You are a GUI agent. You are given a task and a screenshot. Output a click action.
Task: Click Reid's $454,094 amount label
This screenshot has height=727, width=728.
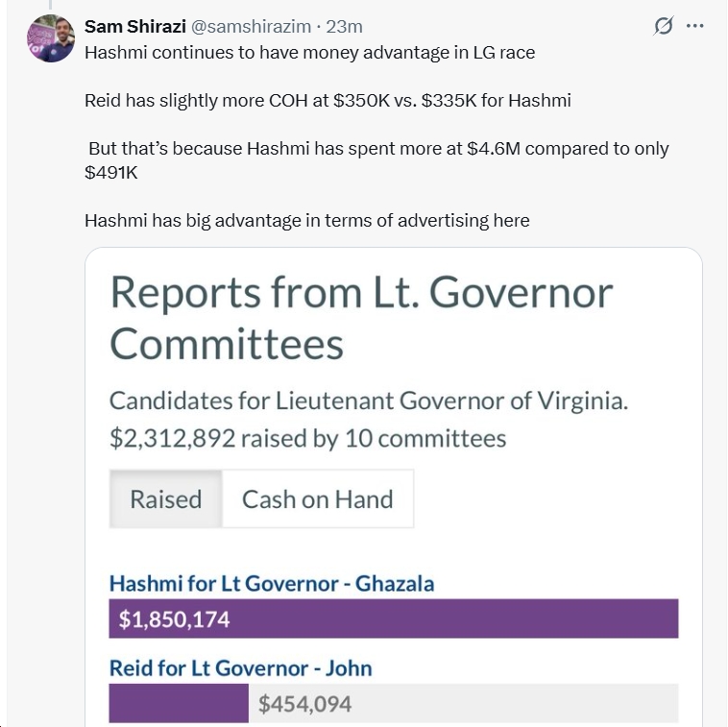pyautogui.click(x=304, y=704)
